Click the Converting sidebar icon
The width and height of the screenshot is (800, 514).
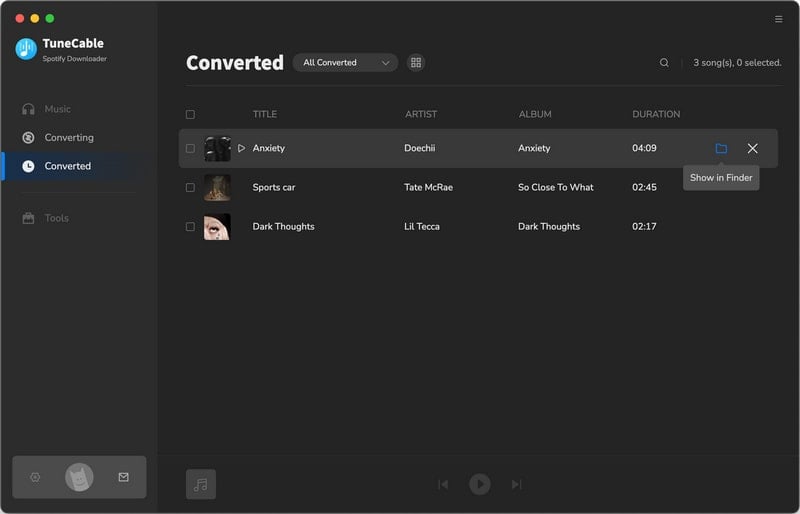tap(29, 137)
